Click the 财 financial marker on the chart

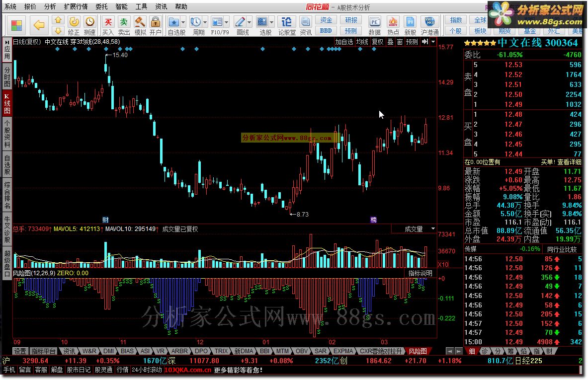(105, 220)
